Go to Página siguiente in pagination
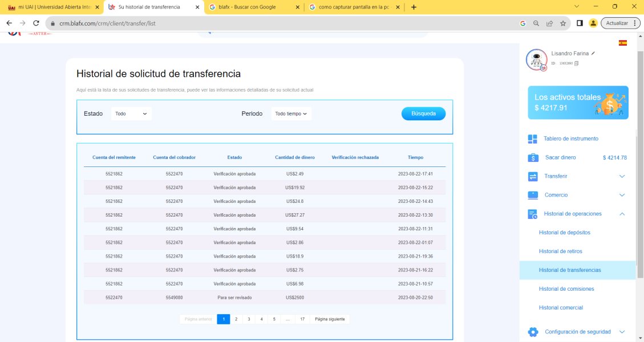Viewport: 644px width, 342px height. point(330,319)
